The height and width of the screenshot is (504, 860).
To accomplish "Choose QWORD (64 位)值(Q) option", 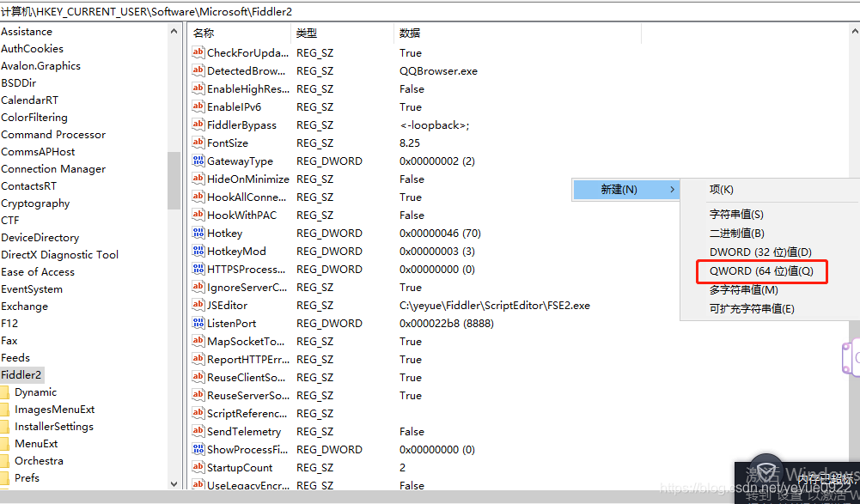I will tap(754, 271).
